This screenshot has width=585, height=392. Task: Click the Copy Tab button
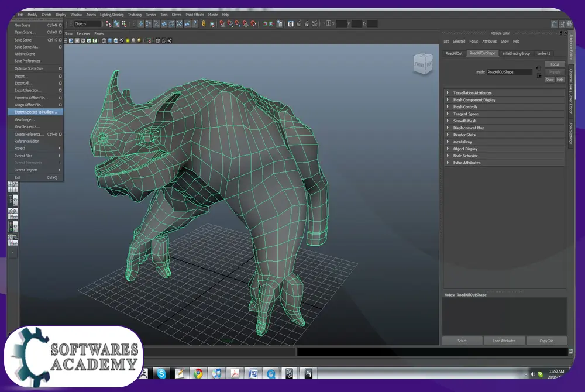pyautogui.click(x=546, y=341)
